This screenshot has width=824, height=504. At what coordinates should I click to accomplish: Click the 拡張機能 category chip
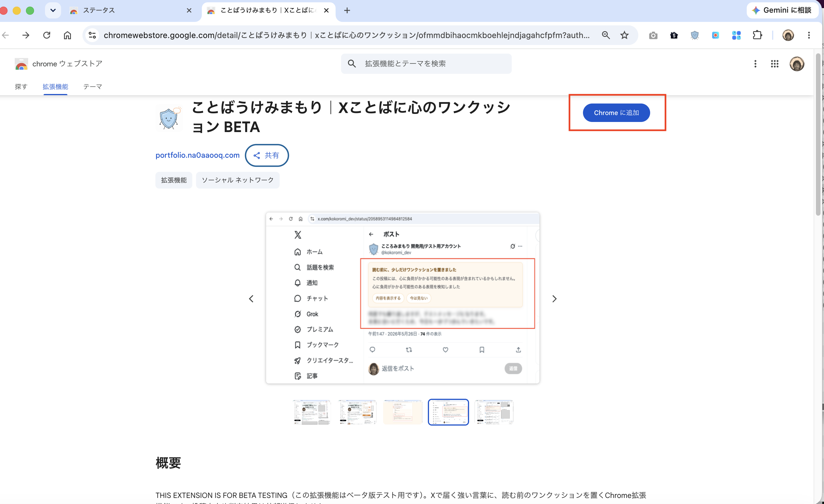click(174, 180)
